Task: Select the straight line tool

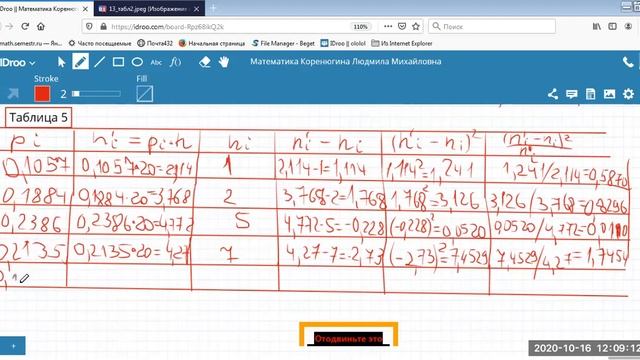Action: [99, 62]
